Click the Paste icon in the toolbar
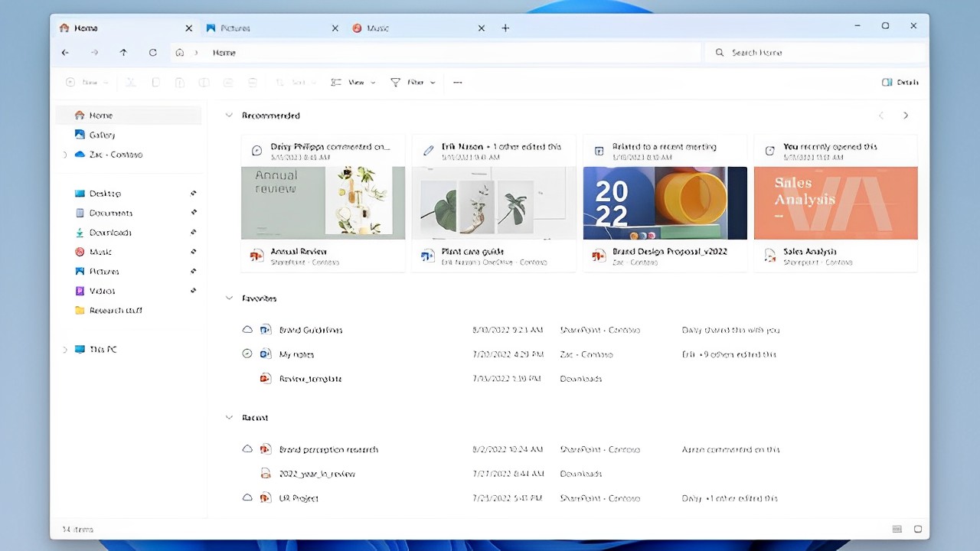This screenshot has width=980, height=551. tap(180, 82)
